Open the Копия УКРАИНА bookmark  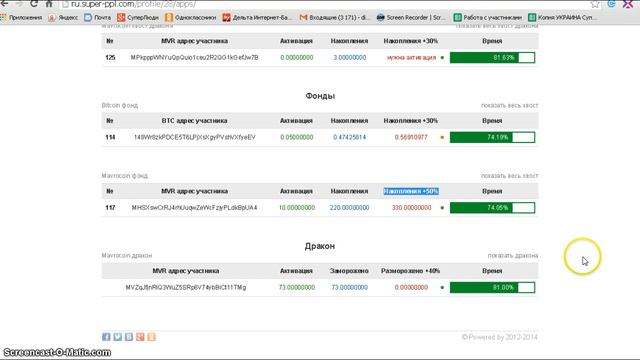(x=562, y=18)
